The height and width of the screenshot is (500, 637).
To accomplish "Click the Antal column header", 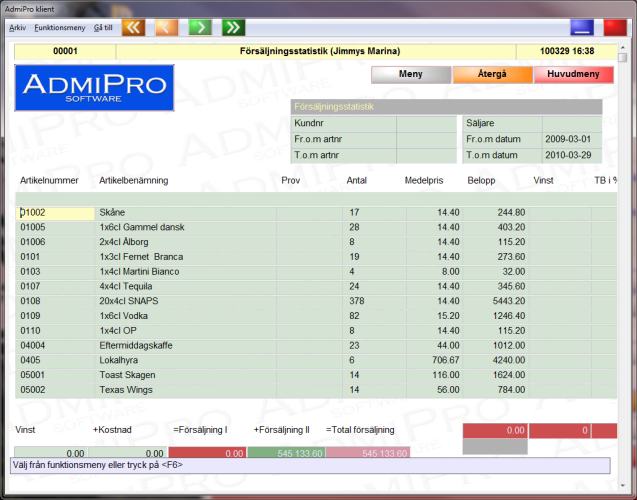I will 357,181.
